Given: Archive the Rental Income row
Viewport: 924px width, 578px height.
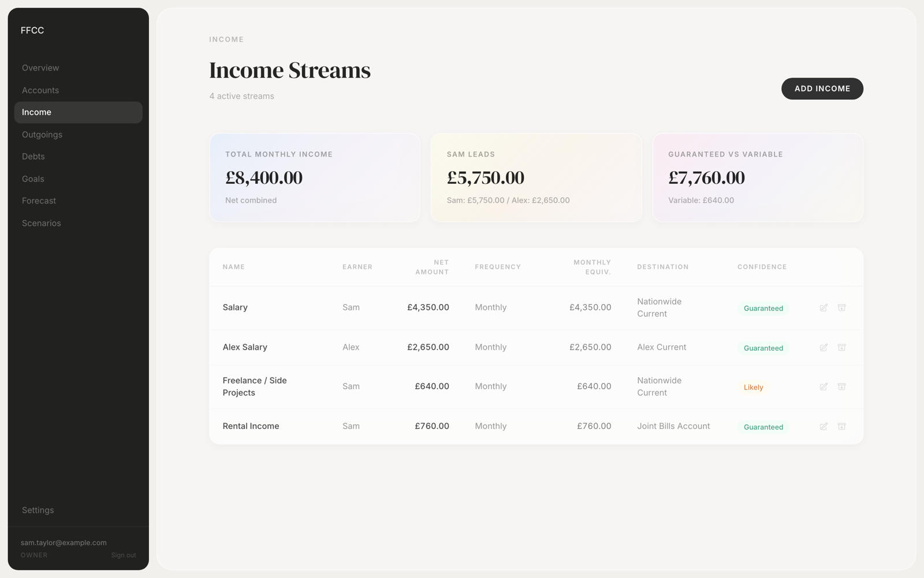Looking at the screenshot, I should pyautogui.click(x=841, y=427).
